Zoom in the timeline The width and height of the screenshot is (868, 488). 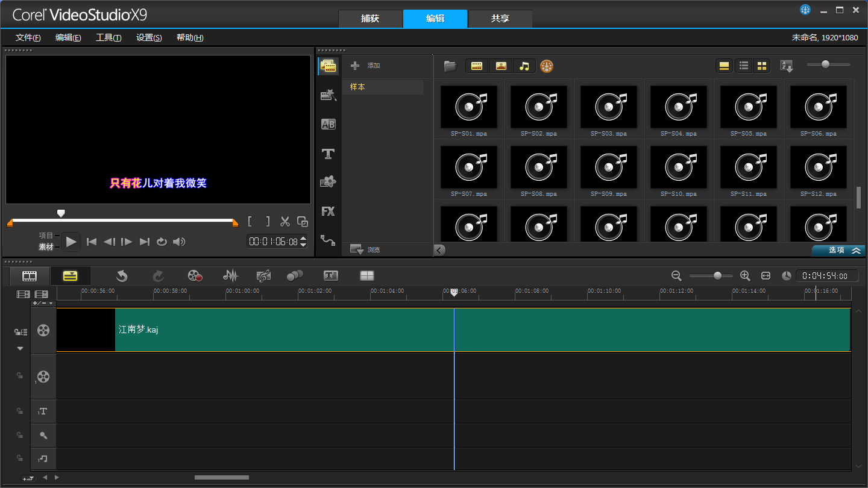click(x=745, y=275)
